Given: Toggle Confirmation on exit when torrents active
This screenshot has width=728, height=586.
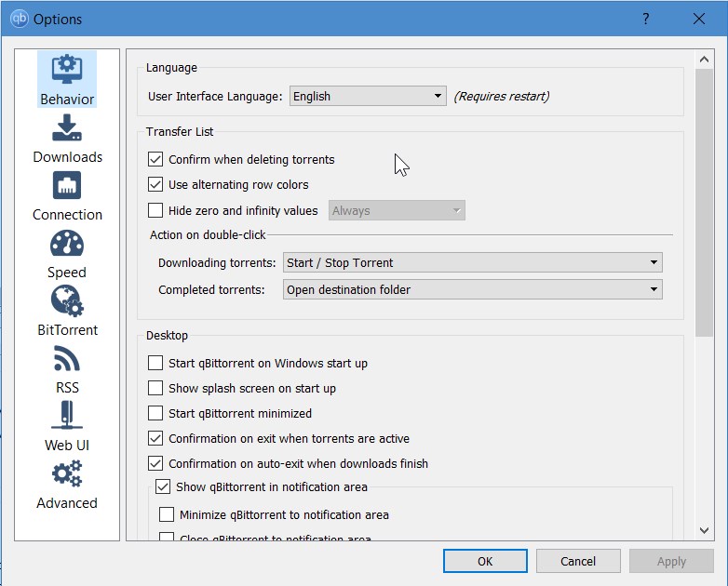Looking at the screenshot, I should 155,438.
